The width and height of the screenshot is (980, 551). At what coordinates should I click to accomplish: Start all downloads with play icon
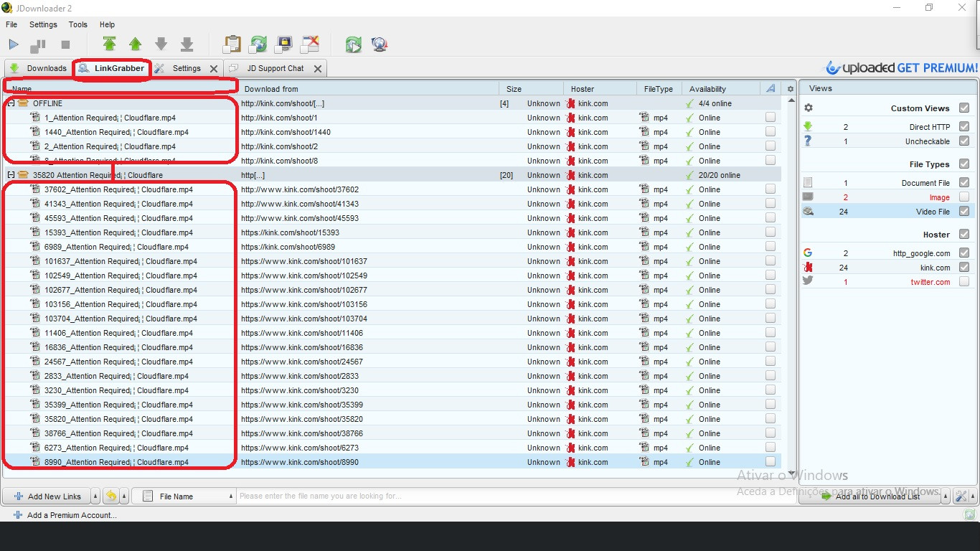coord(14,44)
